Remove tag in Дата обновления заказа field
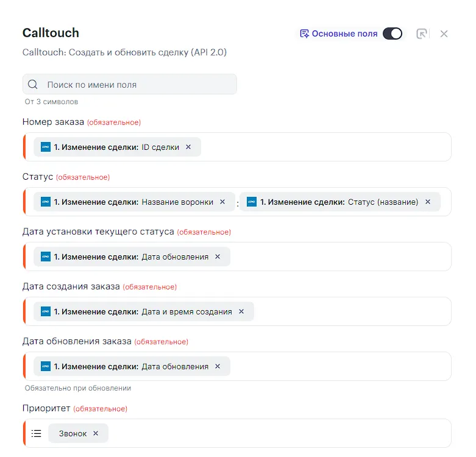The image size is (476, 457). coord(218,367)
